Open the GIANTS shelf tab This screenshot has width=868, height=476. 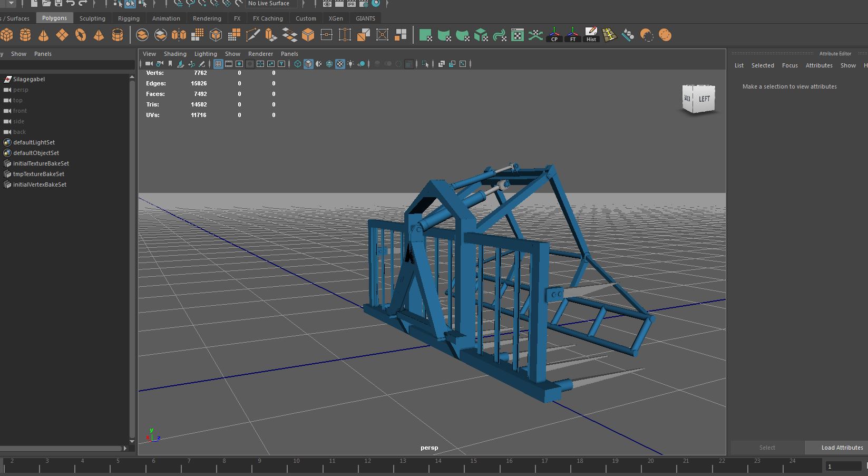click(365, 18)
